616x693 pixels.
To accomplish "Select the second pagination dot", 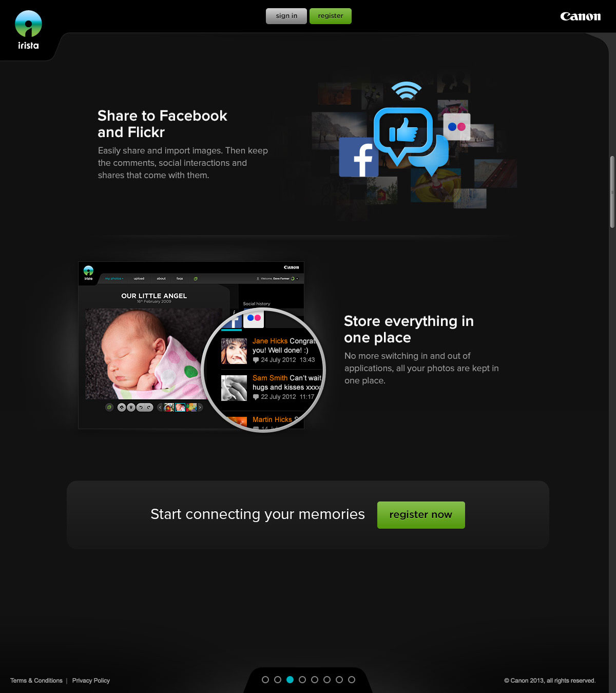I will pyautogui.click(x=278, y=680).
